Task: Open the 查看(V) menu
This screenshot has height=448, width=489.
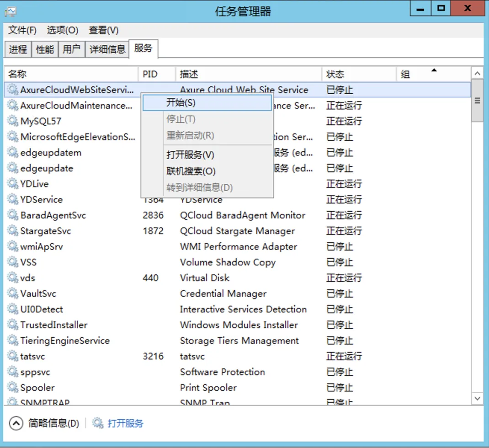Action: click(x=103, y=30)
